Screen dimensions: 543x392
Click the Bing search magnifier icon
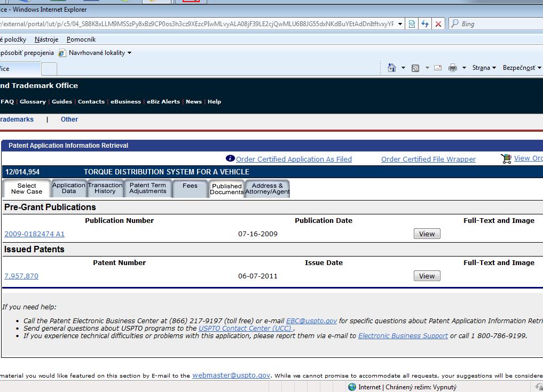pyautogui.click(x=455, y=23)
